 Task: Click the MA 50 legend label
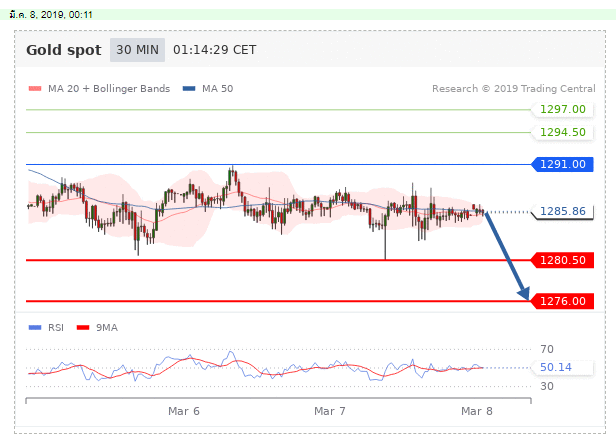217,89
